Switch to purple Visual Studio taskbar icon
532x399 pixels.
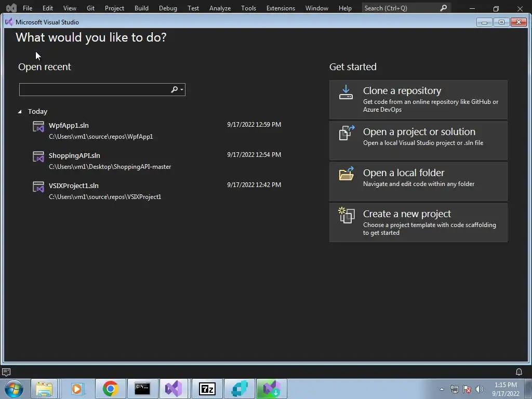tap(174, 389)
